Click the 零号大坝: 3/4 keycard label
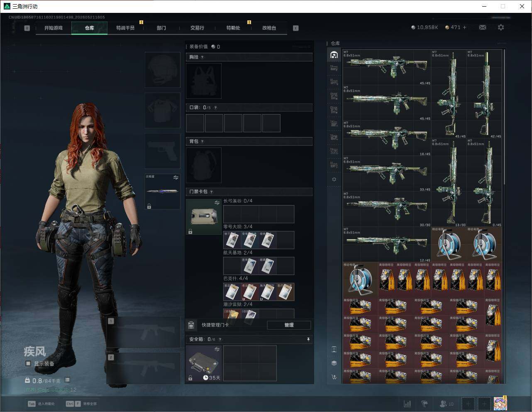The height and width of the screenshot is (412, 532). click(238, 227)
